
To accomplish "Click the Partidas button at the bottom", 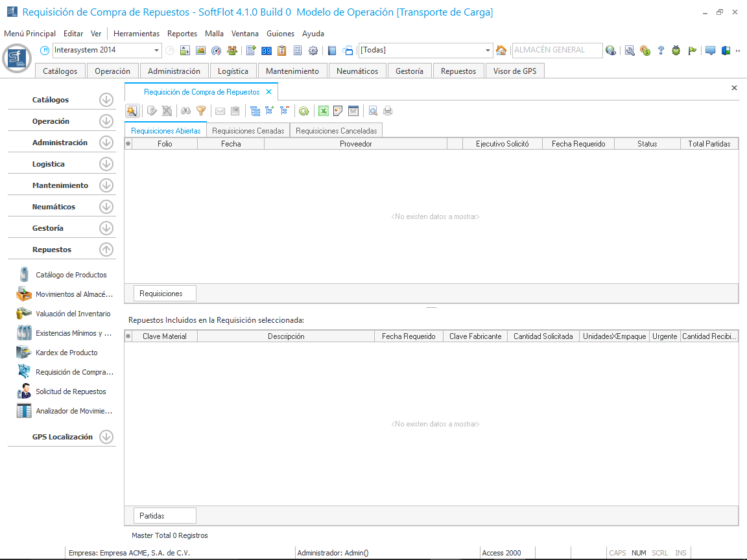I will pyautogui.click(x=165, y=516).
